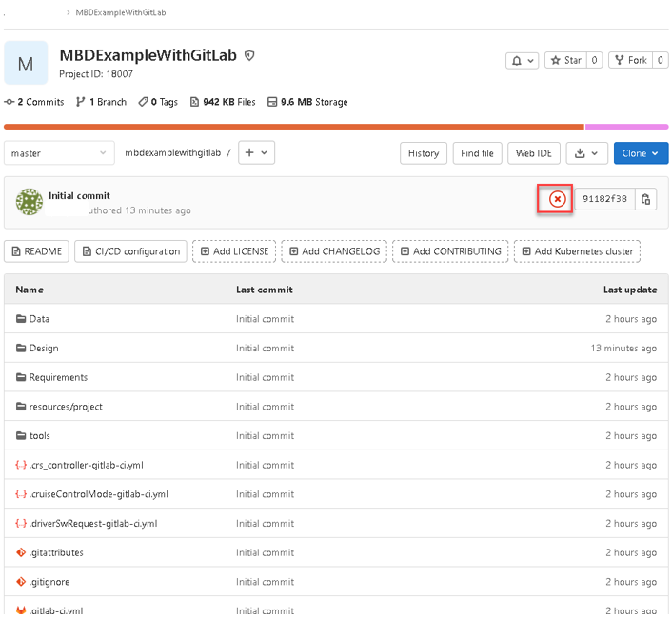672x620 pixels.
Task: Open the plus add-file dropdown
Action: [255, 153]
